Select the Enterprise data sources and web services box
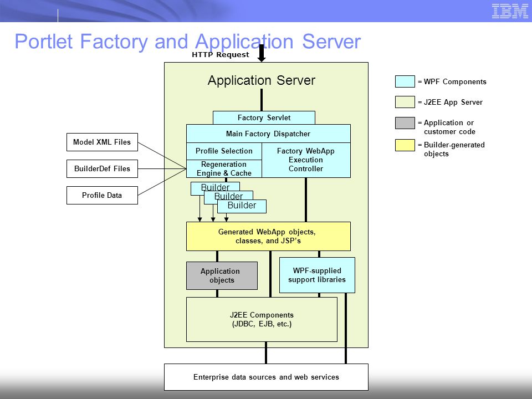 (x=267, y=377)
